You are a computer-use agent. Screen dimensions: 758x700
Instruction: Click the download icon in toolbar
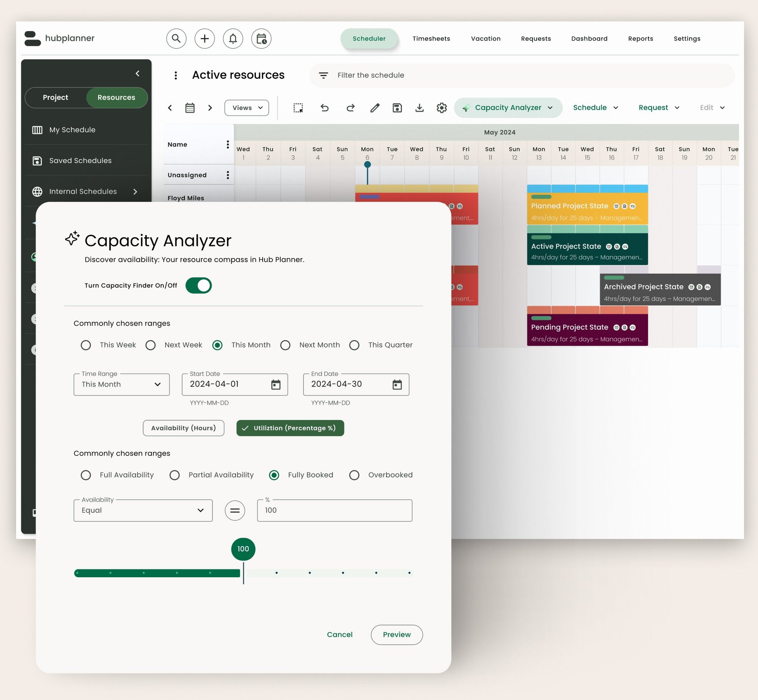point(419,108)
